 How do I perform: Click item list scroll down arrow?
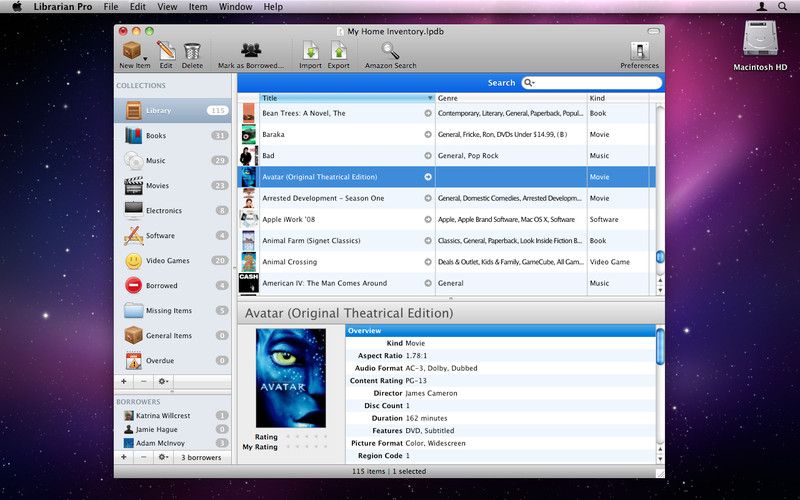point(660,290)
